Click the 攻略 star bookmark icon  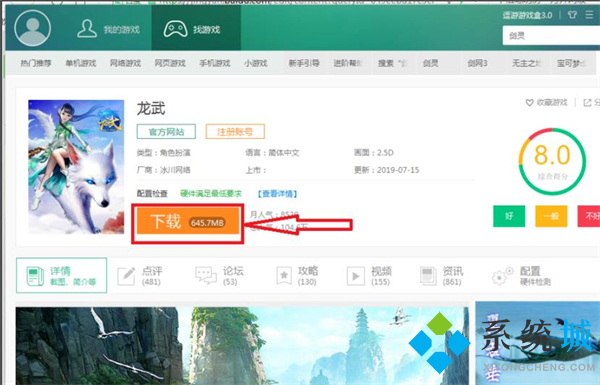coord(284,276)
